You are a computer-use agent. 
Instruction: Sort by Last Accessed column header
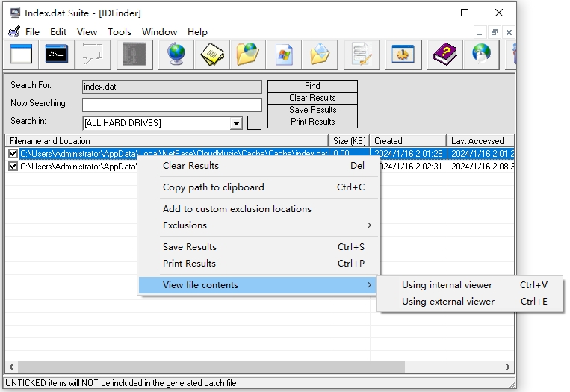[480, 141]
